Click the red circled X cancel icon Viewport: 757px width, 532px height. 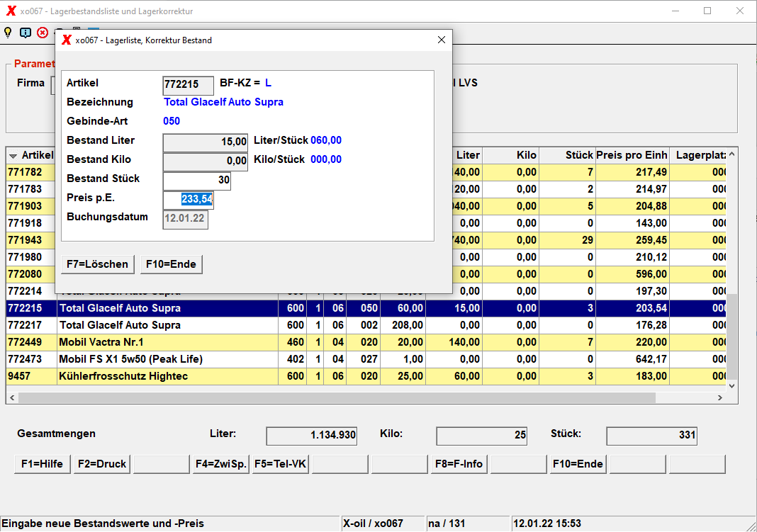[x=43, y=33]
